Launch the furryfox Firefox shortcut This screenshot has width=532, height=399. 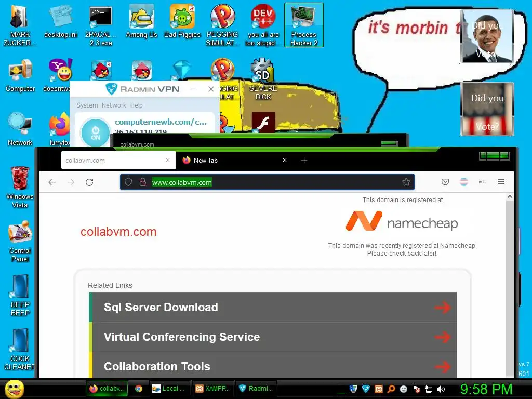59,129
